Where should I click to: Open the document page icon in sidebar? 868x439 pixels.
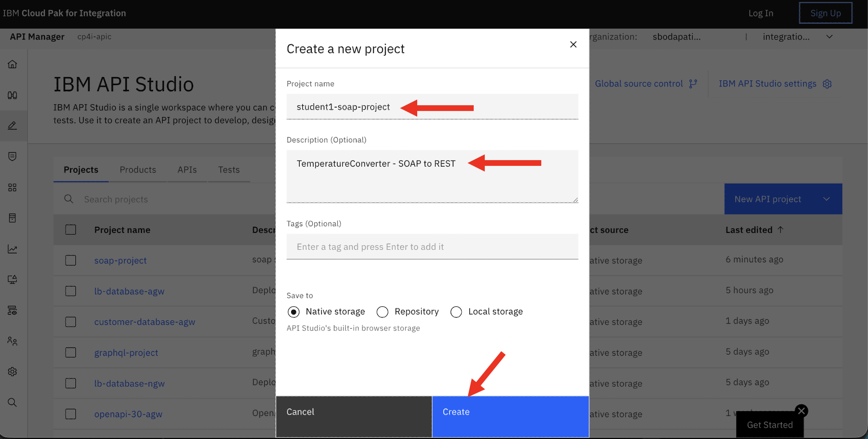coord(12,218)
